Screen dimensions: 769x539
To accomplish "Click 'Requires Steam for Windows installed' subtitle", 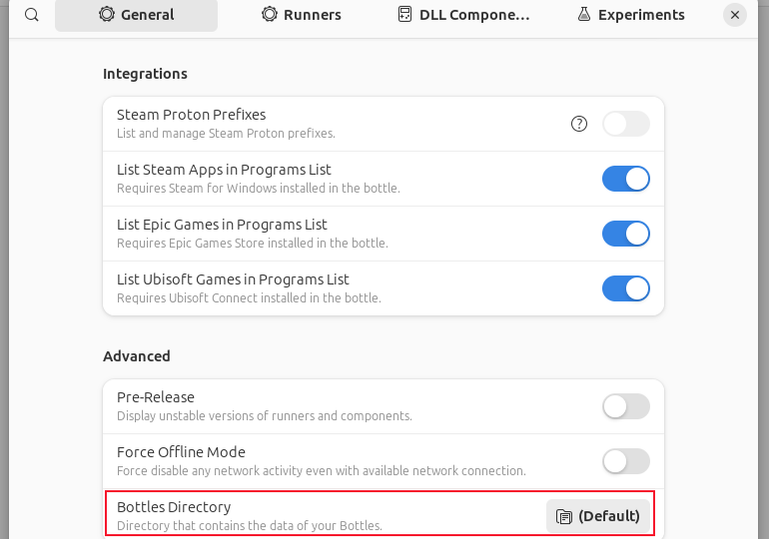I will (x=258, y=188).
